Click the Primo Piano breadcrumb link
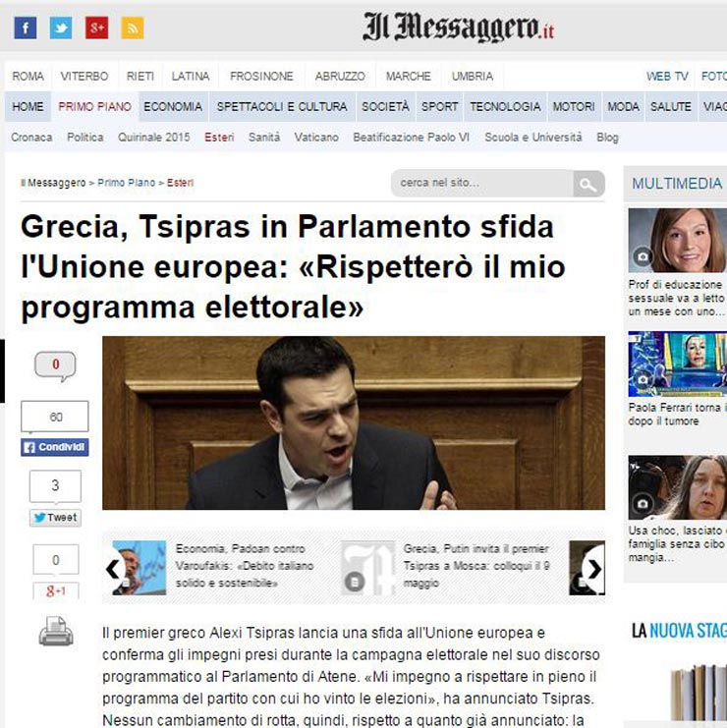Image resolution: width=727 pixels, height=728 pixels. tap(127, 183)
